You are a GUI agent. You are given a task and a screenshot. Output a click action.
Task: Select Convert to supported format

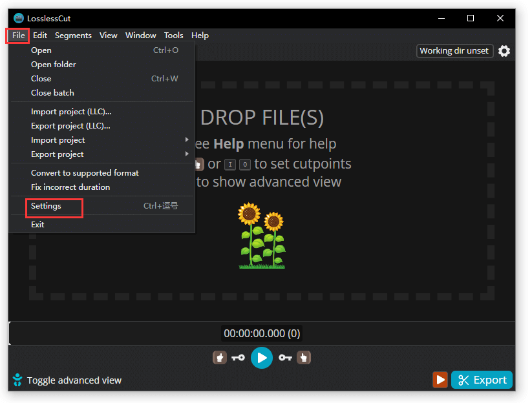(85, 173)
